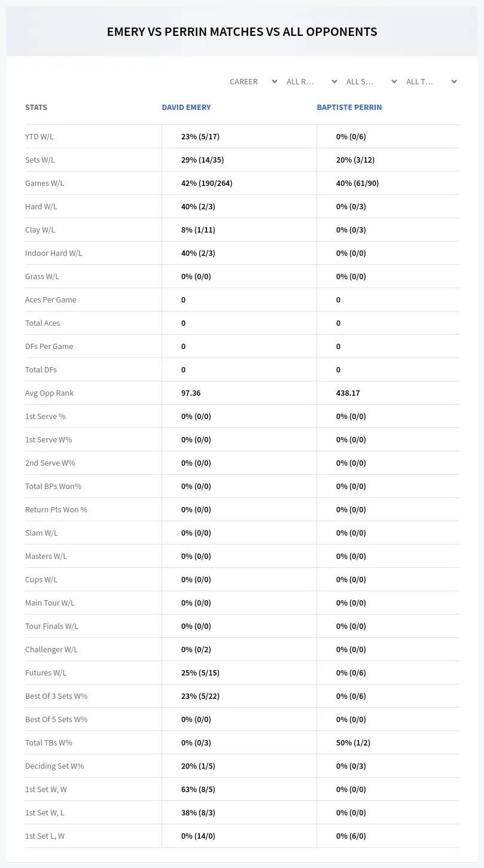The width and height of the screenshot is (484, 868).
Task: Select the Avg Opp Rank row label
Action: 50,393
